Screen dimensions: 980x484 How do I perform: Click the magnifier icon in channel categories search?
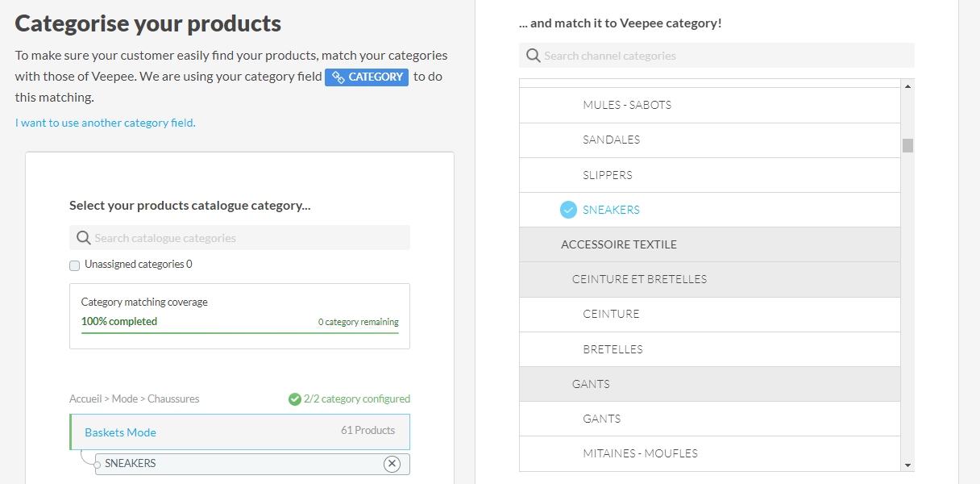533,56
